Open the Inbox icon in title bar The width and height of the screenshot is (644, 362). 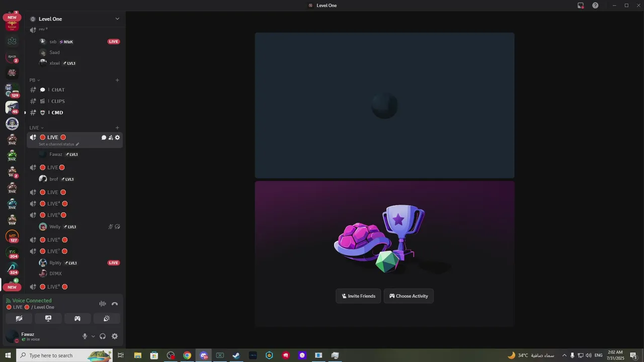(581, 6)
